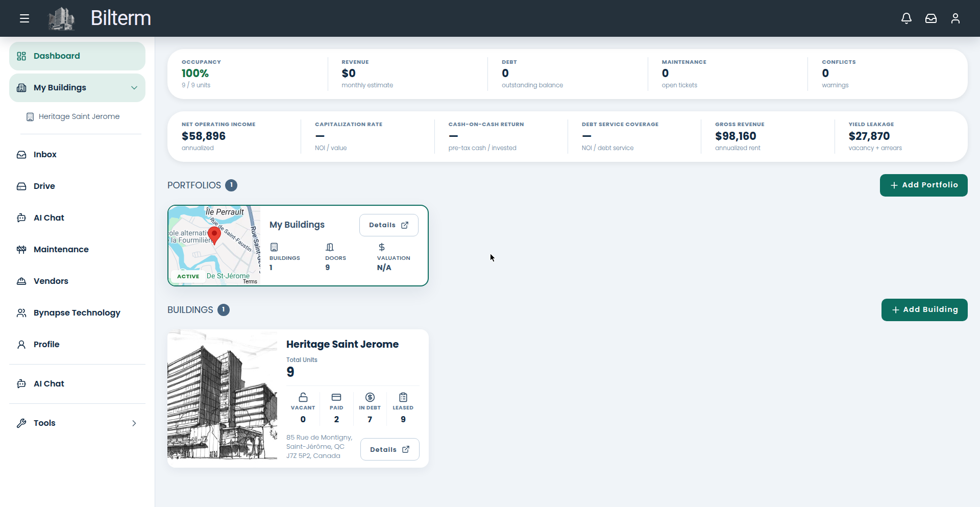This screenshot has width=980, height=507.
Task: Click the Maintenance sidebar icon
Action: click(21, 250)
